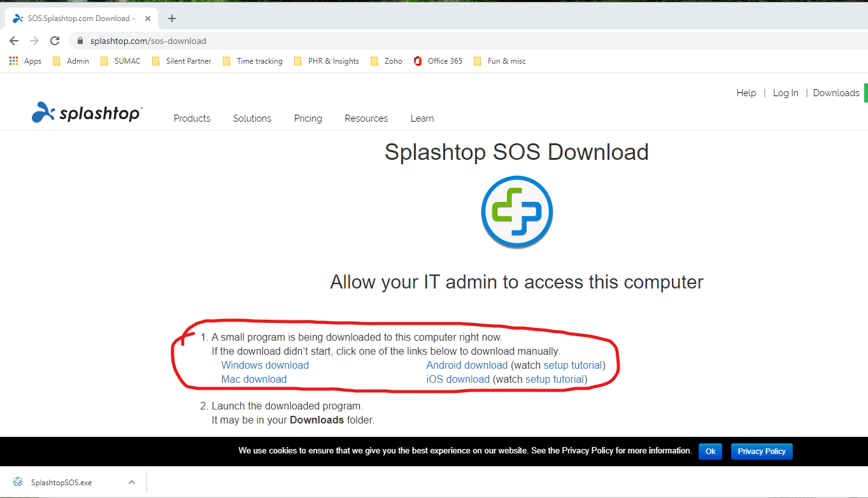
Task: Open the SUMAC bookmarks folder
Action: point(120,61)
